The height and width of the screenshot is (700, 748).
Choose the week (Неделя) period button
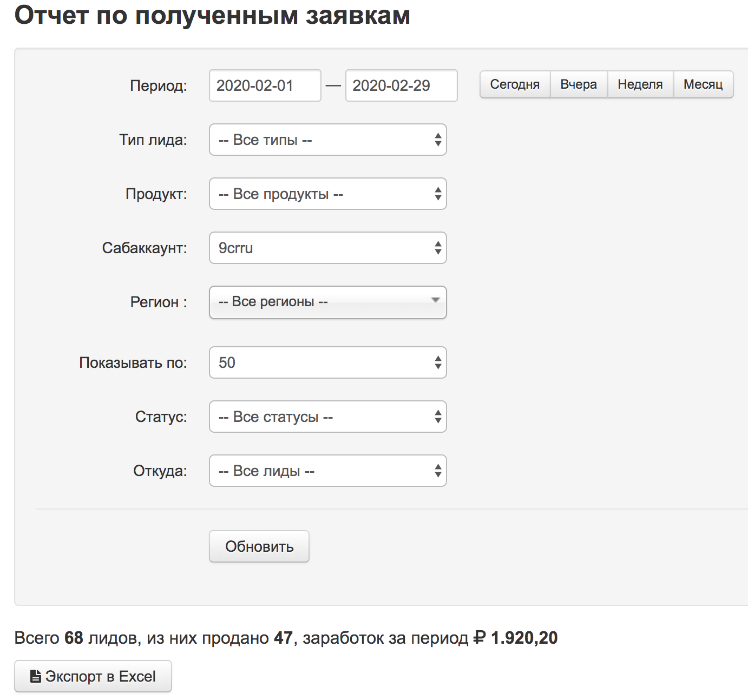click(x=640, y=84)
